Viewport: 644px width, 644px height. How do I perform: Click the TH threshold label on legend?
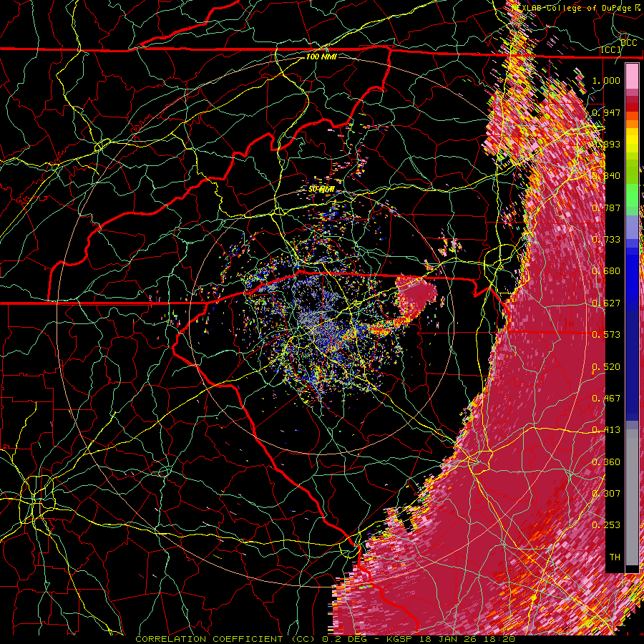[x=615, y=557]
